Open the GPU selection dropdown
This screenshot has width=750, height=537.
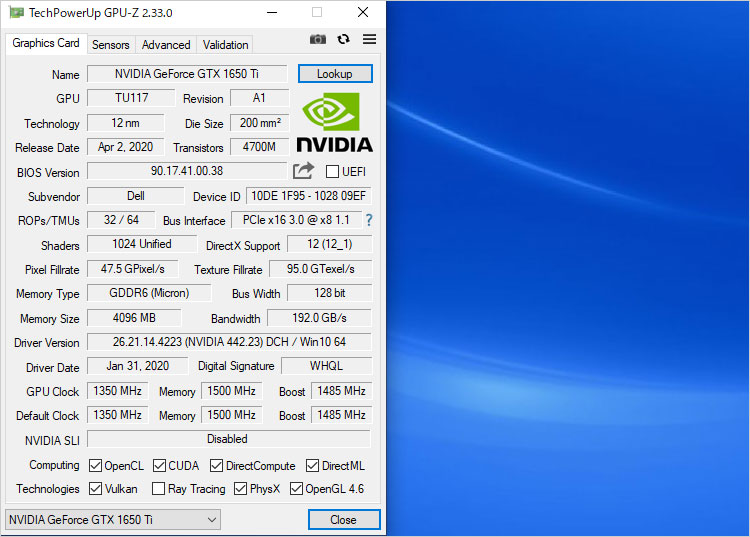point(113,520)
